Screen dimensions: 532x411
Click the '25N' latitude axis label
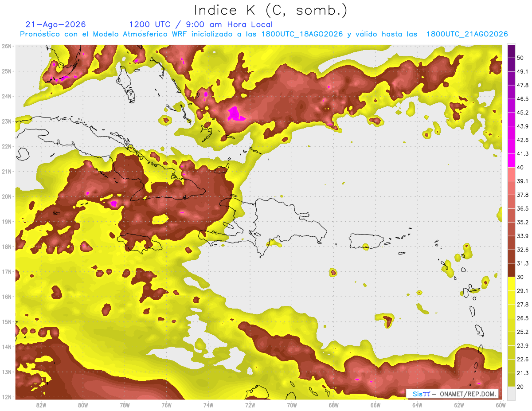click(7, 71)
